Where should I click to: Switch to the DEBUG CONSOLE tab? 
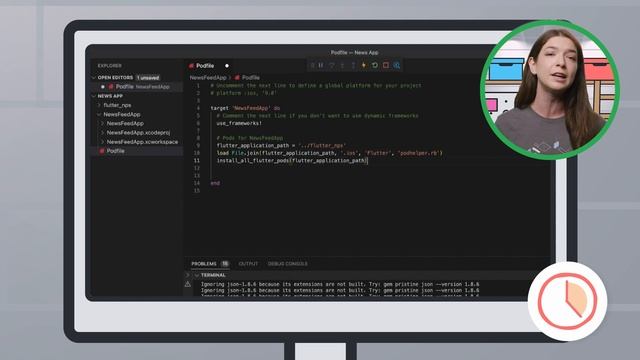click(287, 264)
